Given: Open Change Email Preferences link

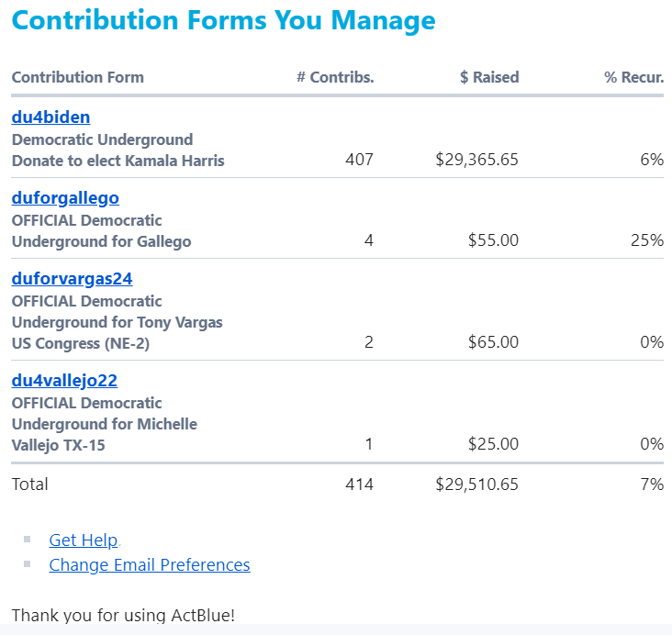Looking at the screenshot, I should click(x=149, y=564).
